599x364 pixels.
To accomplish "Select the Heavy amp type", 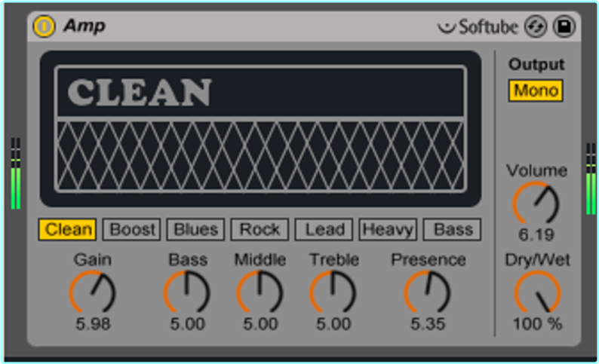I will [388, 230].
